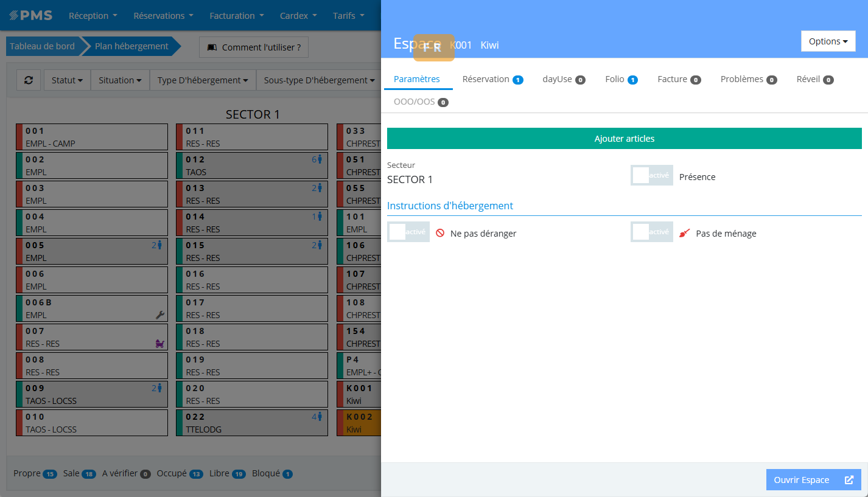Image resolution: width=868 pixels, height=497 pixels.
Task: Enable the Pas de ménage switch
Action: click(651, 232)
